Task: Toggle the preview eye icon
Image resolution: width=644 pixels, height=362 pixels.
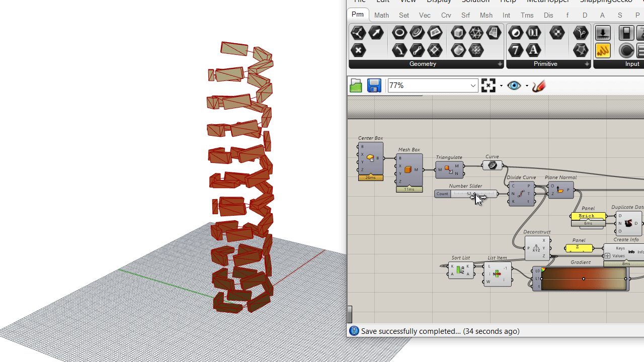Action: 514,85
